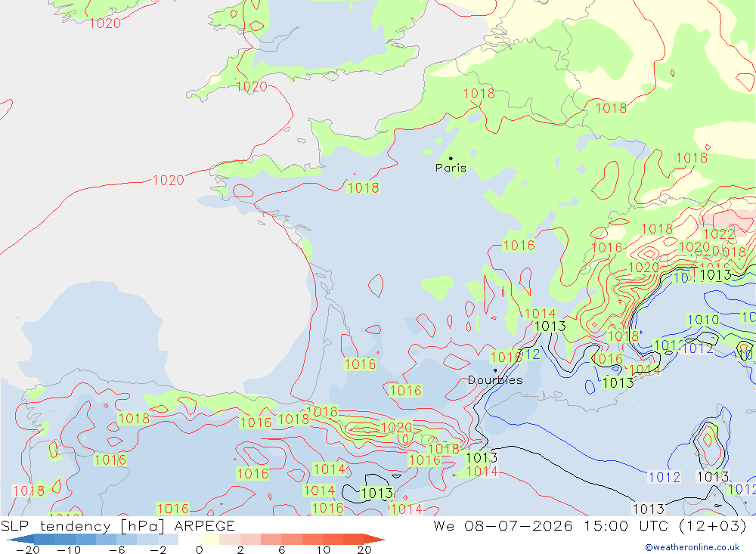Click the black dot marking Paris
Screen dimensions: 756x554
click(451, 158)
